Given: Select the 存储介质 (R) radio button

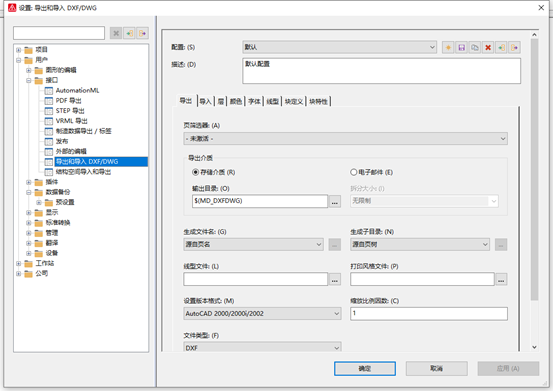Looking at the screenshot, I should click(x=195, y=172).
